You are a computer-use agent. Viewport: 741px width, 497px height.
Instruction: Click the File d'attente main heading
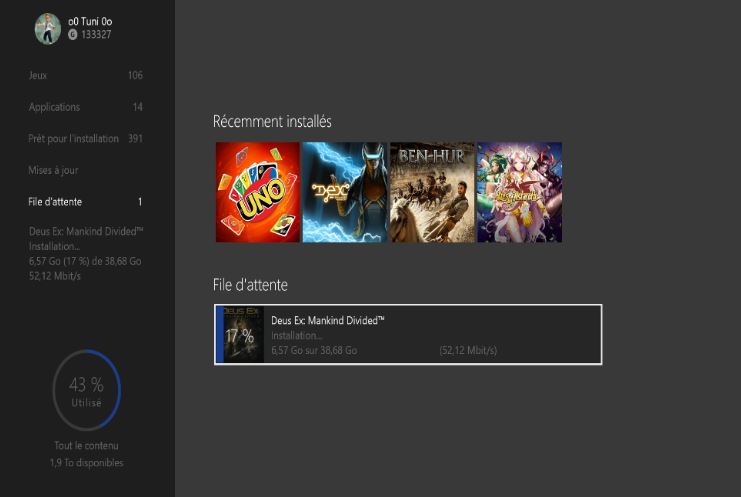(250, 285)
